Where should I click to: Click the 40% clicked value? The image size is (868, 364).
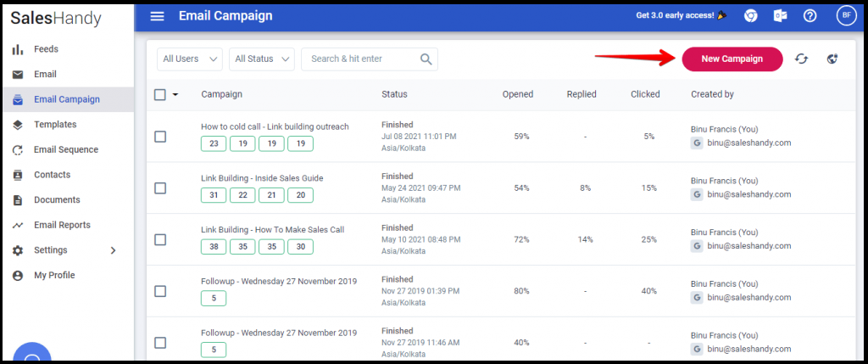(x=648, y=291)
